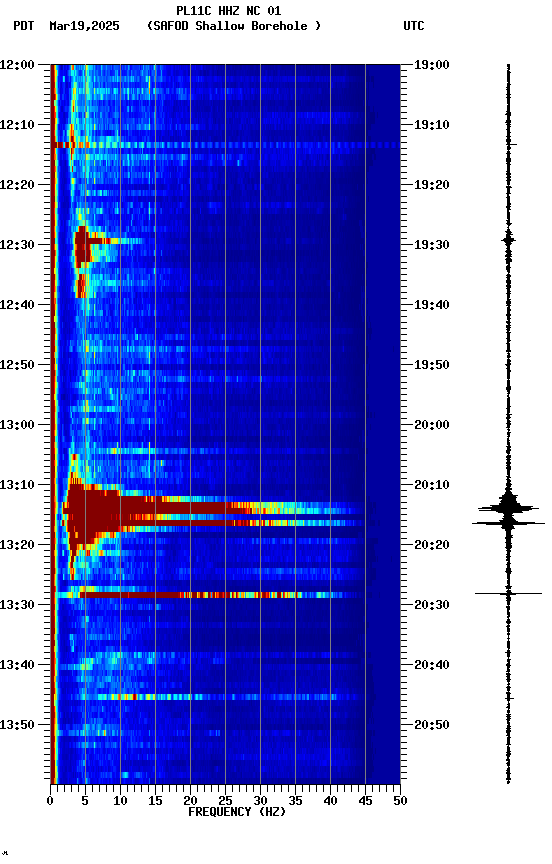Click the Mar19,2025 date label
The height and width of the screenshot is (864, 552).
84,26
